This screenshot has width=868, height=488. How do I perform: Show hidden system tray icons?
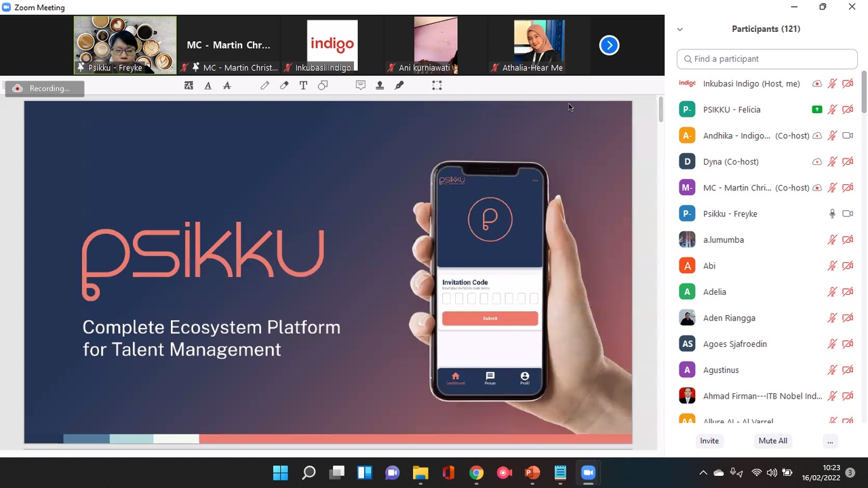point(703,472)
